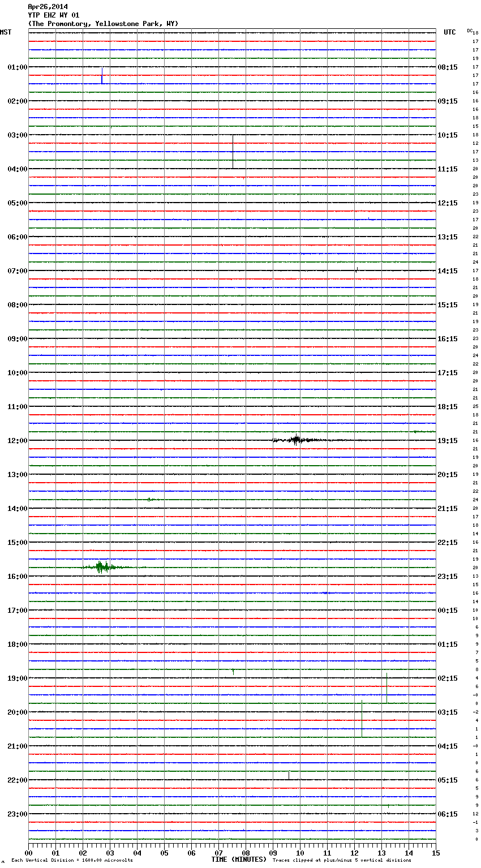
Task: Select the YTP EHZ WY 01 station title
Action: pos(53,15)
